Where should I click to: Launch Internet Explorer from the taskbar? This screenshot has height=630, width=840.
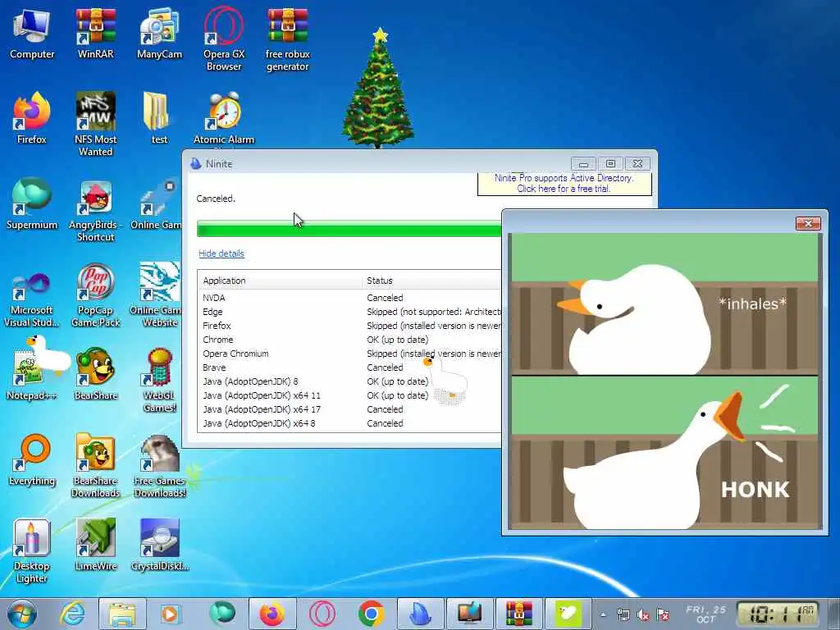click(72, 614)
